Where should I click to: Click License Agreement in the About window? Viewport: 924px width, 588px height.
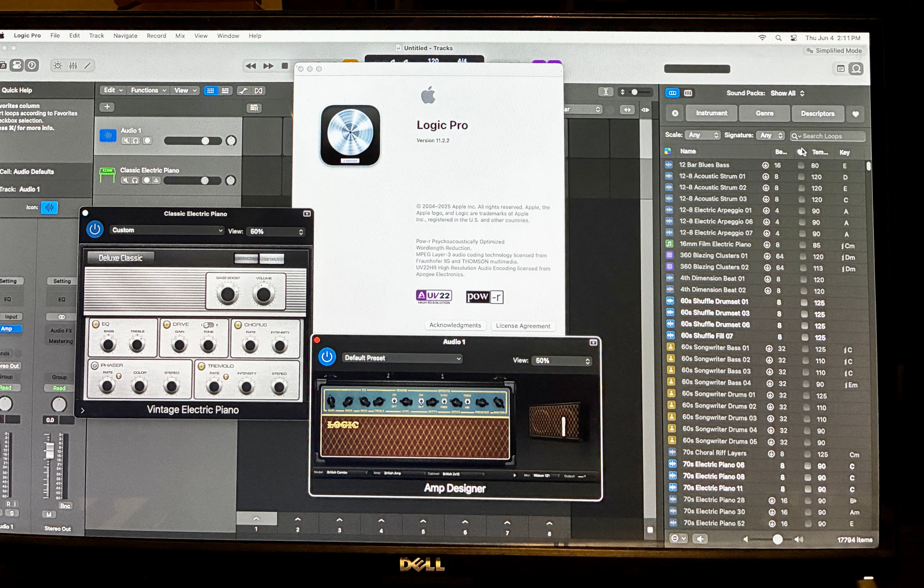point(523,326)
